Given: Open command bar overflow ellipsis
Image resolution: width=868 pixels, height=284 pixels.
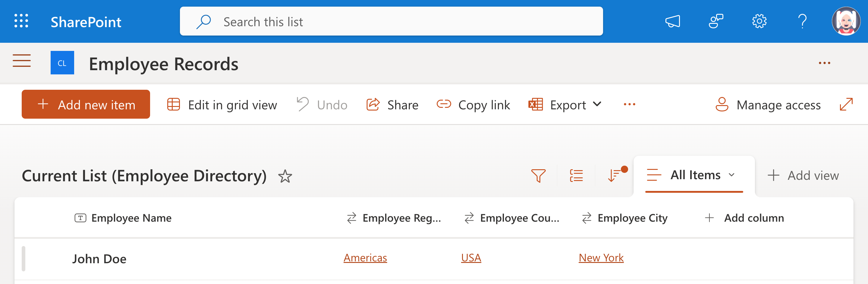Looking at the screenshot, I should click(x=629, y=105).
